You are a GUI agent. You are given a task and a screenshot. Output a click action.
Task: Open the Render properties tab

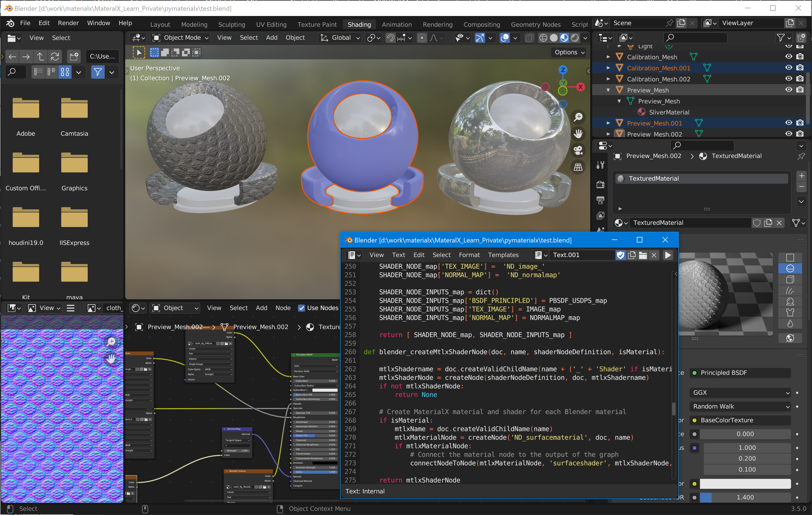pos(600,184)
